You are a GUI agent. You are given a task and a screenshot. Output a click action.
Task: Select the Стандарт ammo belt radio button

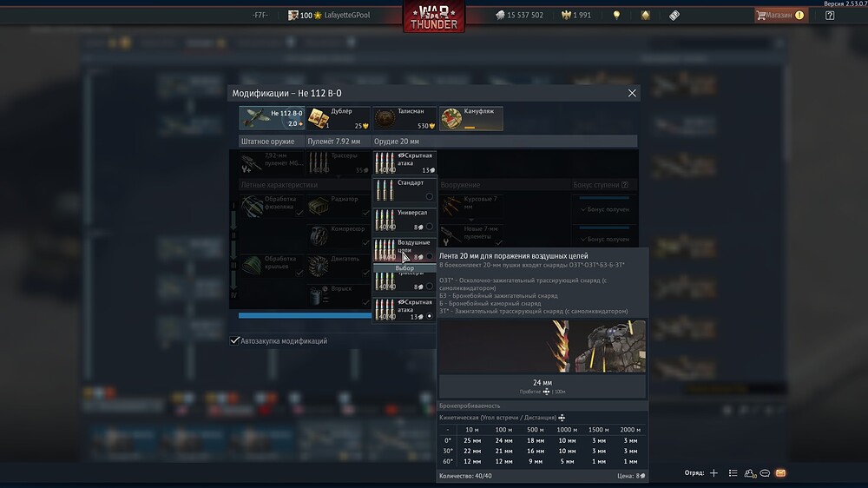[429, 196]
